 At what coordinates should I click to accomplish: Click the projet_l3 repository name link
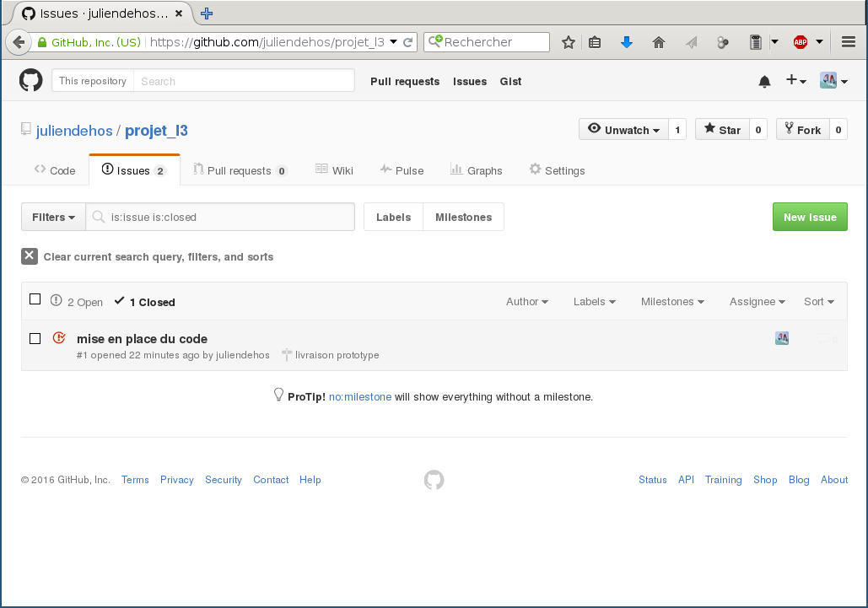pyautogui.click(x=156, y=131)
